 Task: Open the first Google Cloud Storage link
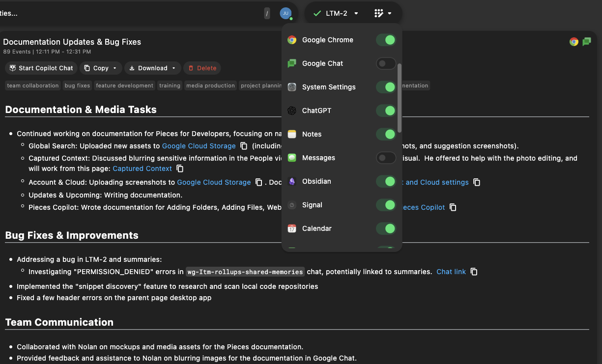point(199,146)
